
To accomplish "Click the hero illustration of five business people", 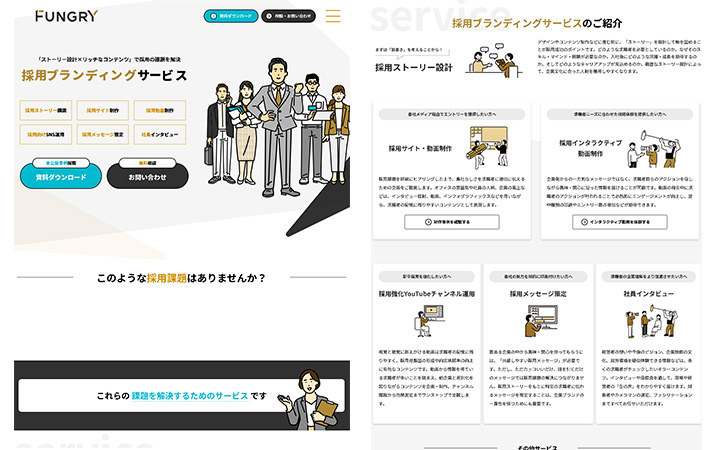I will 277,129.
